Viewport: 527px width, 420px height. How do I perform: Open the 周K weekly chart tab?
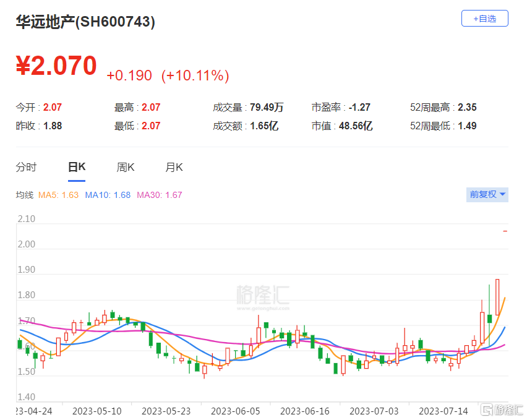(126, 167)
